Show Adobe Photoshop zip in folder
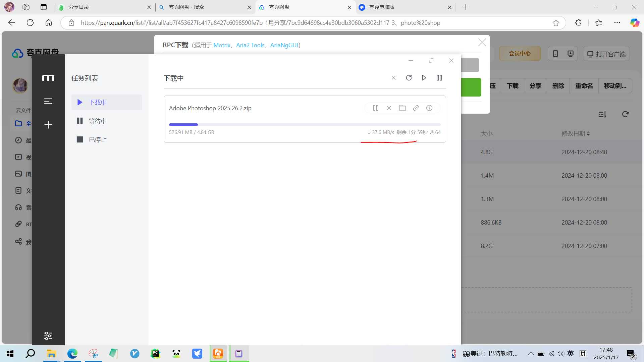 point(402,108)
